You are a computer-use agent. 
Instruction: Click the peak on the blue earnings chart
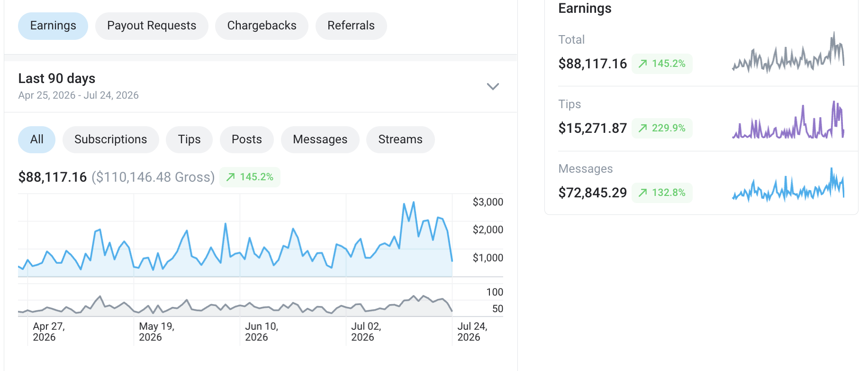click(414, 203)
